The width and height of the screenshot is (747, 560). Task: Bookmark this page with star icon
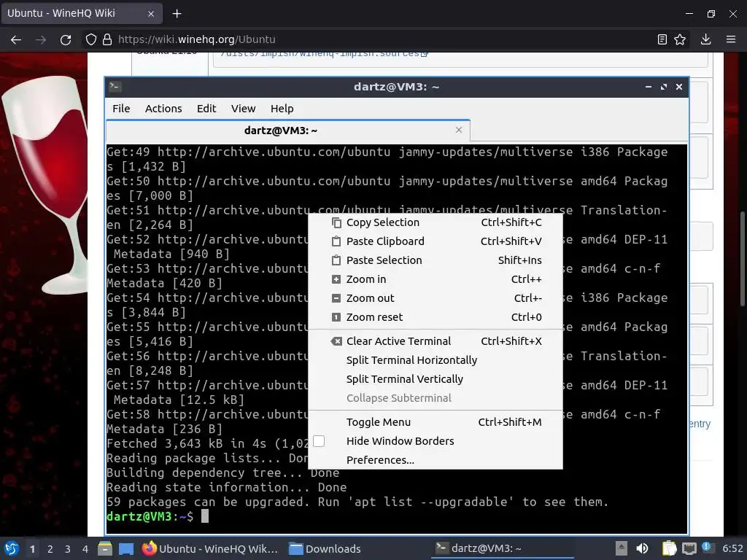(x=681, y=39)
